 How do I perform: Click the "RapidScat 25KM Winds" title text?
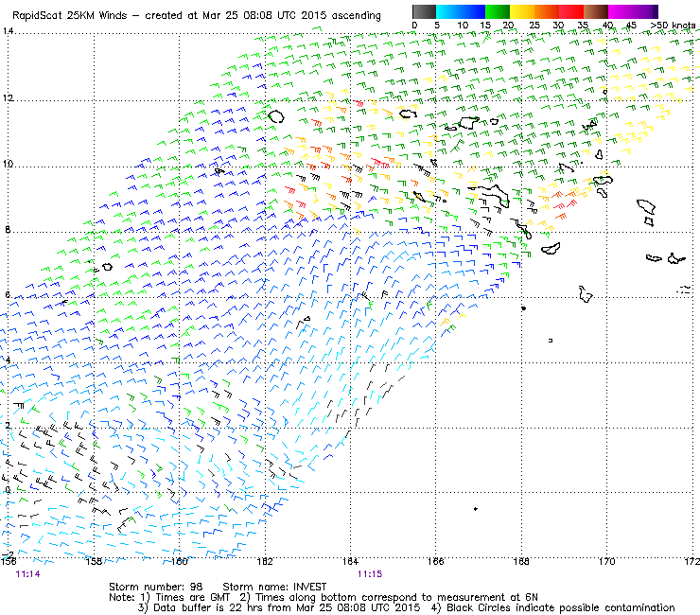tap(71, 16)
